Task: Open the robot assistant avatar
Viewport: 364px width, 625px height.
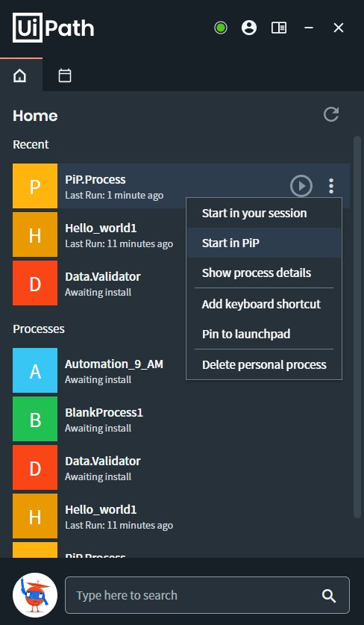Action: pos(35,595)
